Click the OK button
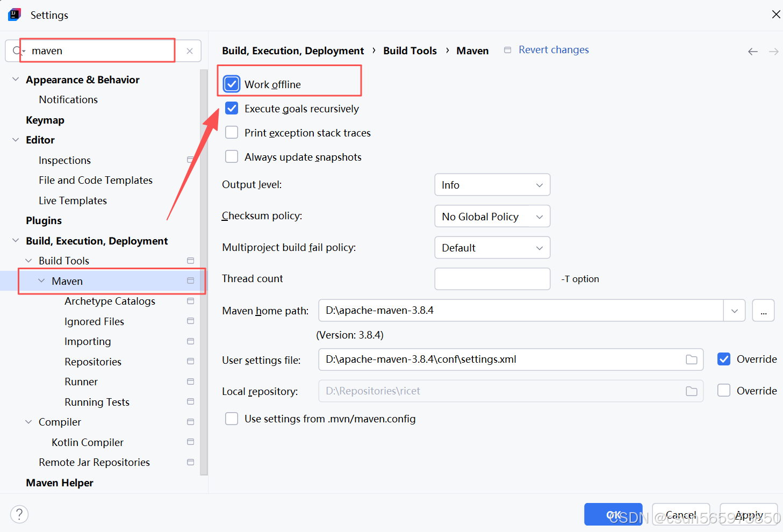The image size is (783, 532). point(613,515)
